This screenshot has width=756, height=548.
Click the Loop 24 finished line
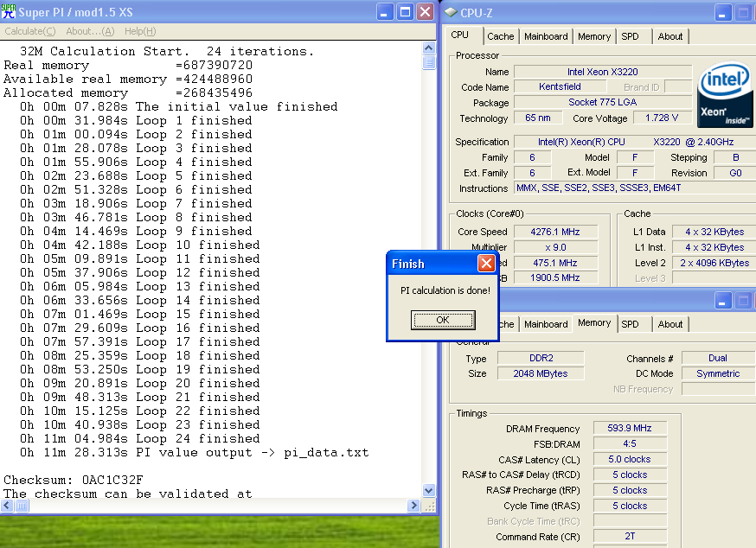click(139, 438)
